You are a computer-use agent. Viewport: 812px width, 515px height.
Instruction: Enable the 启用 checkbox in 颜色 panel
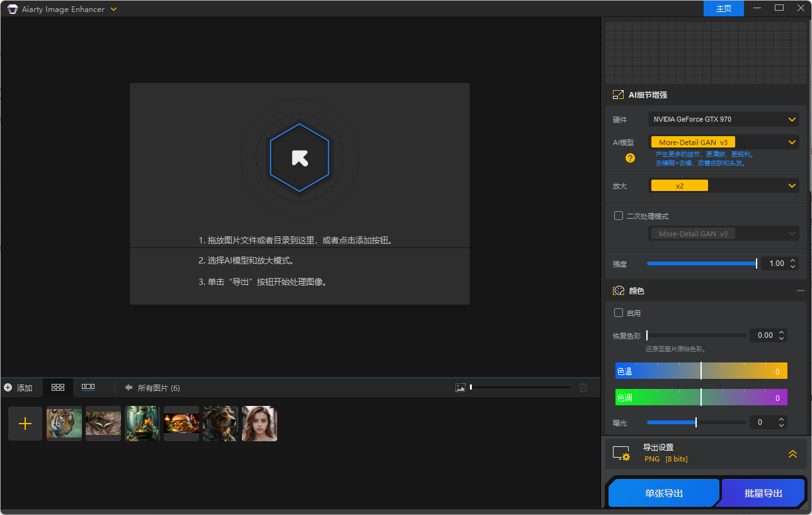click(x=618, y=313)
